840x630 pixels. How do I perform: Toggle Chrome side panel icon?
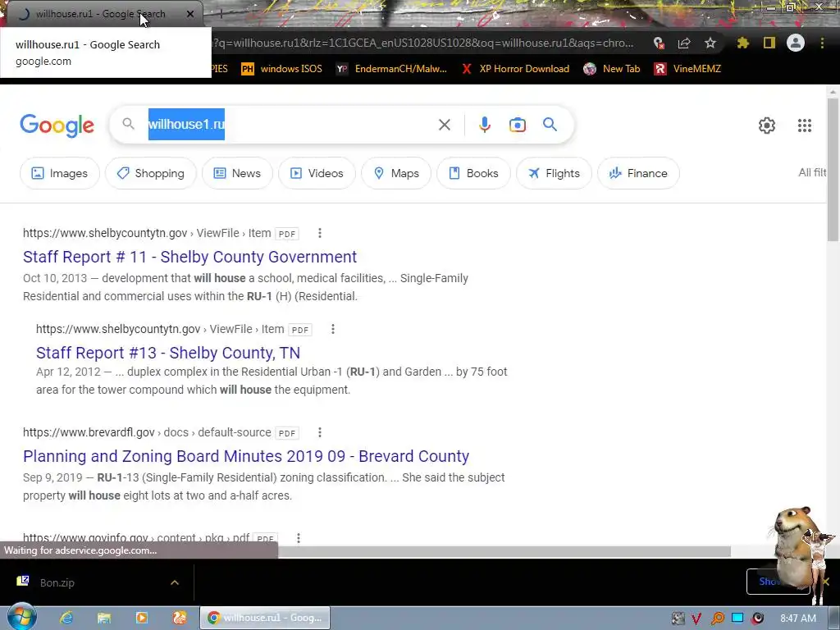coord(769,43)
